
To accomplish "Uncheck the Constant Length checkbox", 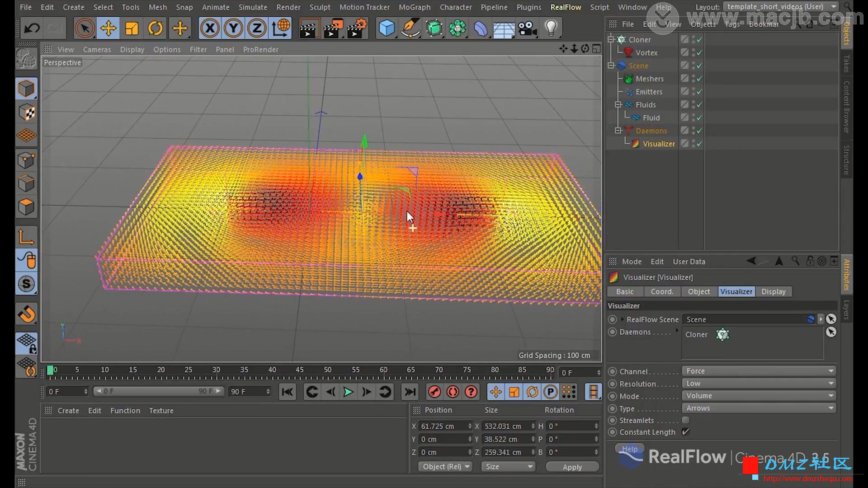I will (x=685, y=432).
